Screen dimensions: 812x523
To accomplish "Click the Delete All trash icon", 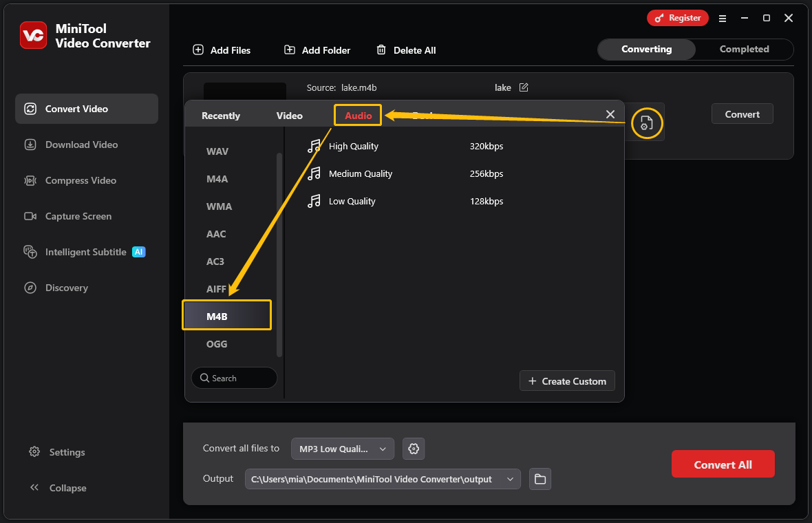I will click(381, 50).
